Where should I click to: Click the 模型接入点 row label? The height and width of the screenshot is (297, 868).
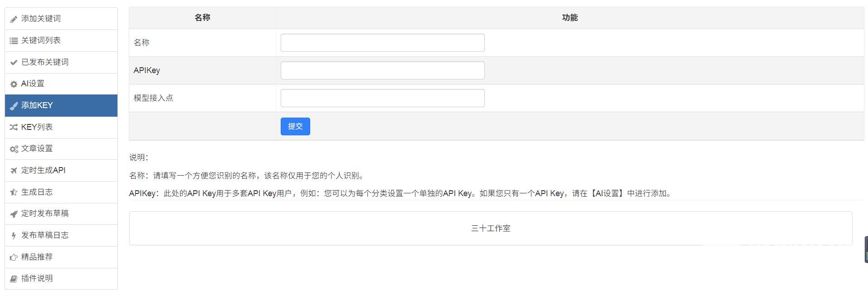pos(153,98)
